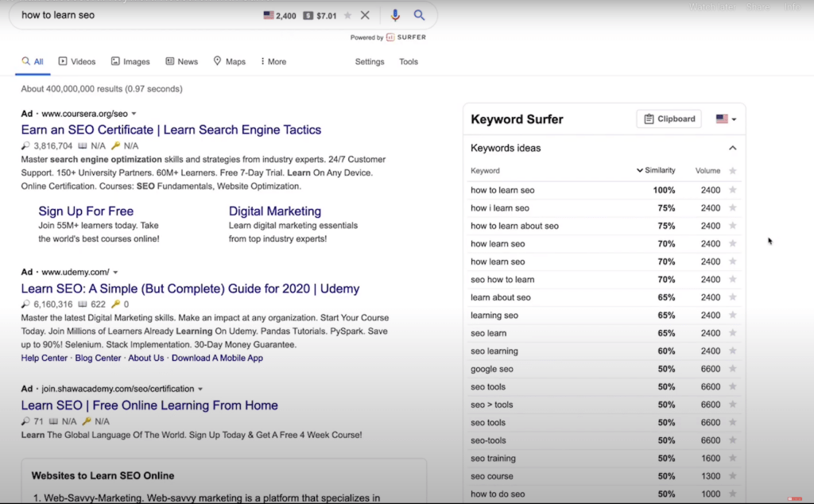814x504 pixels.
Task: Click 'Websites to Learn SEO Online' snippet heading
Action: pyautogui.click(x=103, y=476)
